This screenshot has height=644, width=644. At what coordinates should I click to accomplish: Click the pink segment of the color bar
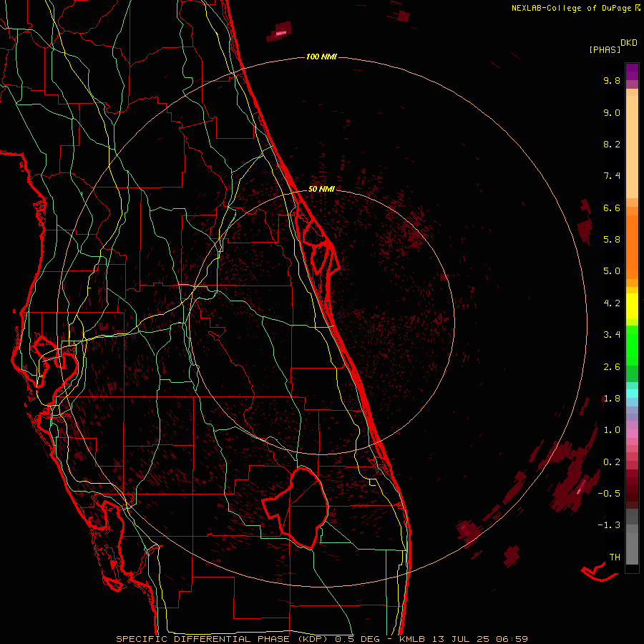pos(632,434)
